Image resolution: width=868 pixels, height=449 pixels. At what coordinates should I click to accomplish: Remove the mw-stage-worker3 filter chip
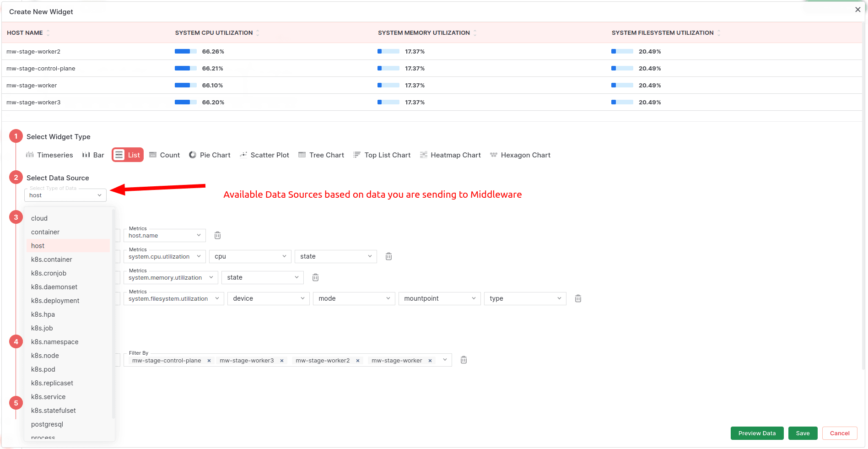[x=282, y=360]
